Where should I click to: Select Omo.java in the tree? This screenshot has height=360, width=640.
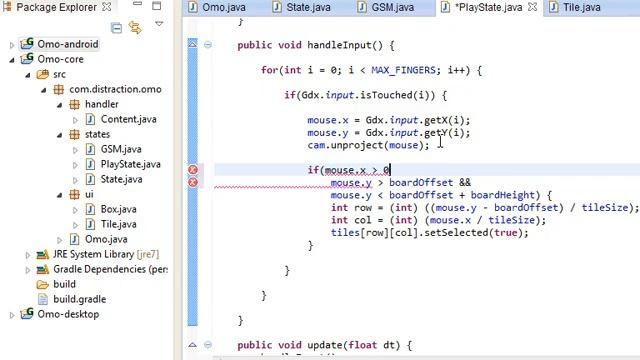[106, 239]
